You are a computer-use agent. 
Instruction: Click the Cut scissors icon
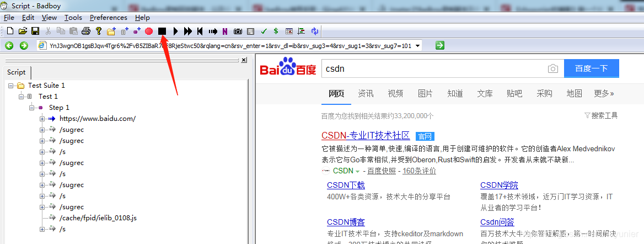tap(48, 31)
